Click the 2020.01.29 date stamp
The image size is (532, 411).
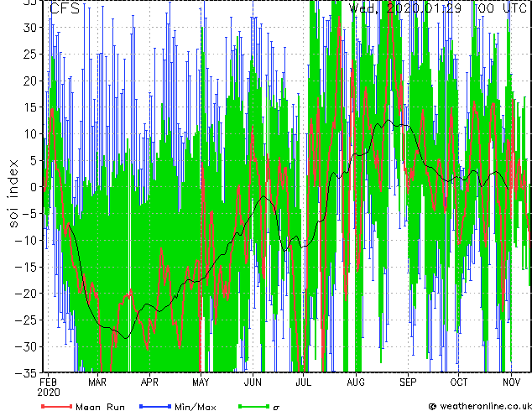pyautogui.click(x=424, y=8)
